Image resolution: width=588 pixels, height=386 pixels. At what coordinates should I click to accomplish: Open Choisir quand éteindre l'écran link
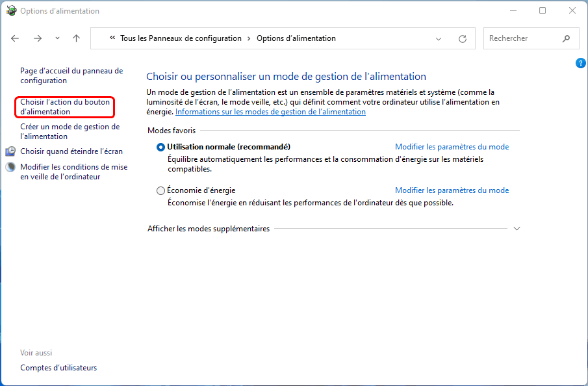(71, 151)
